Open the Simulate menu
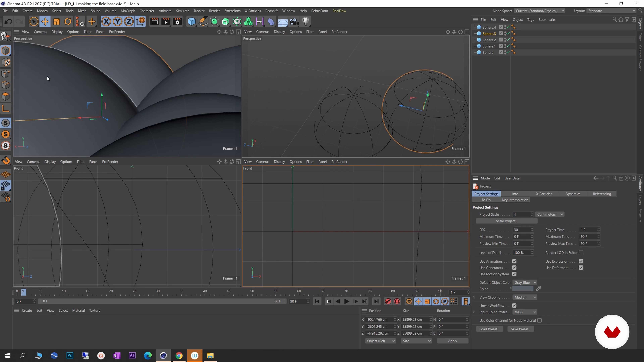 pyautogui.click(x=182, y=11)
